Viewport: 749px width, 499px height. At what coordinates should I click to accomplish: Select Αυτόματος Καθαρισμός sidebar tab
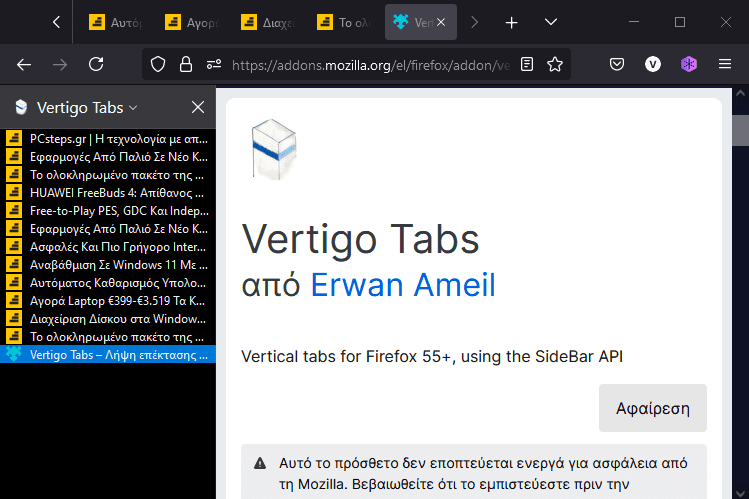pos(108,283)
